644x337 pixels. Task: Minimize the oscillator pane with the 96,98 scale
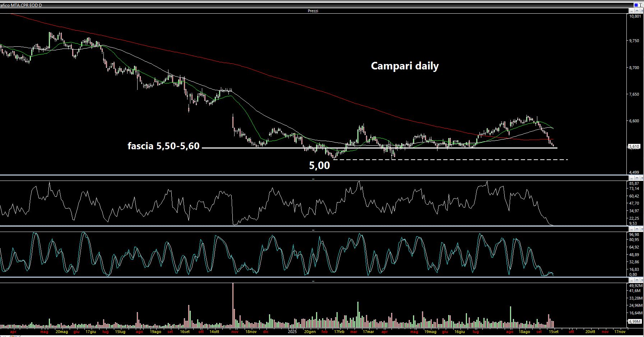tap(631, 229)
